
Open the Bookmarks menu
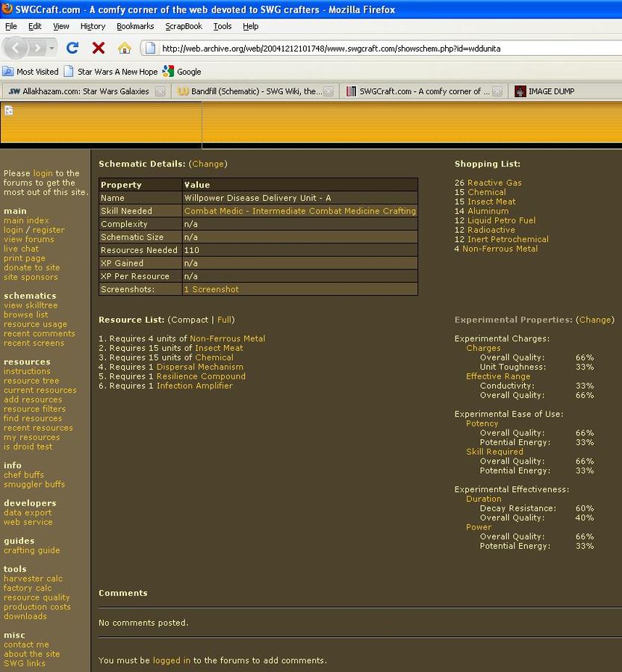point(134,26)
